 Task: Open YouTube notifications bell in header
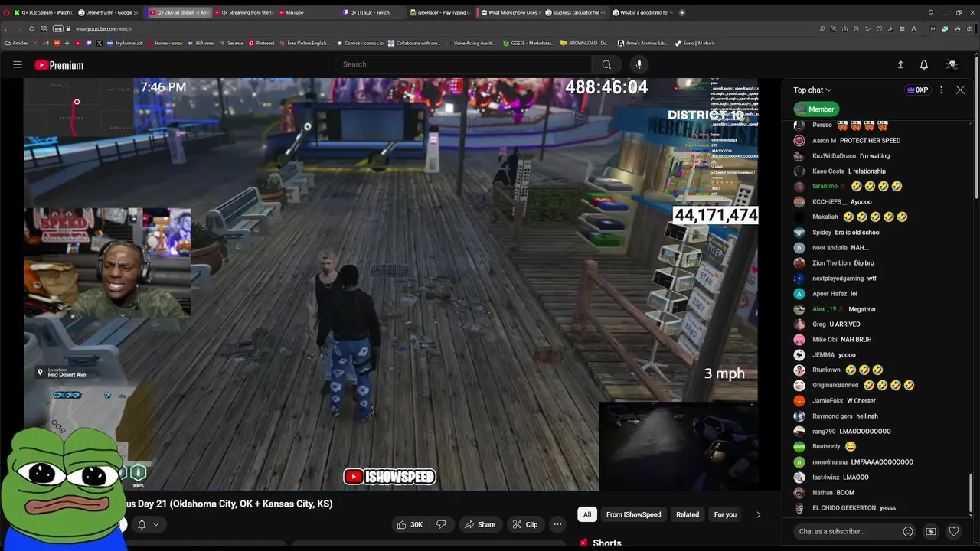tap(924, 65)
